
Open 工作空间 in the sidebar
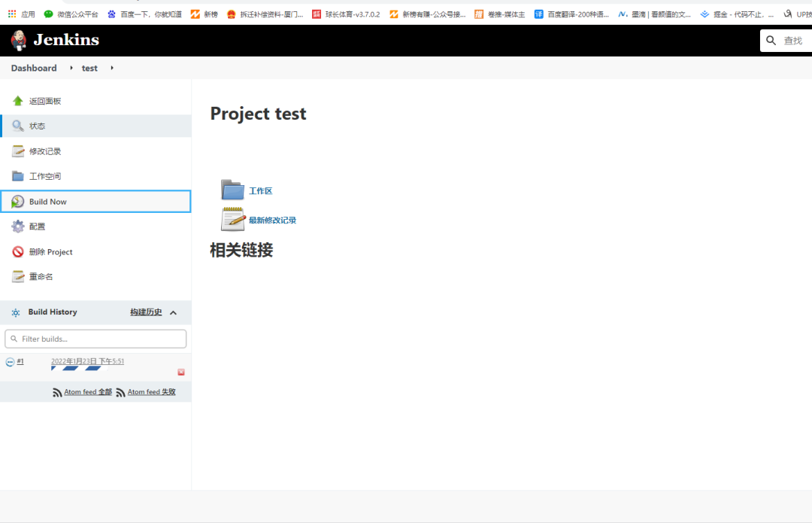45,176
